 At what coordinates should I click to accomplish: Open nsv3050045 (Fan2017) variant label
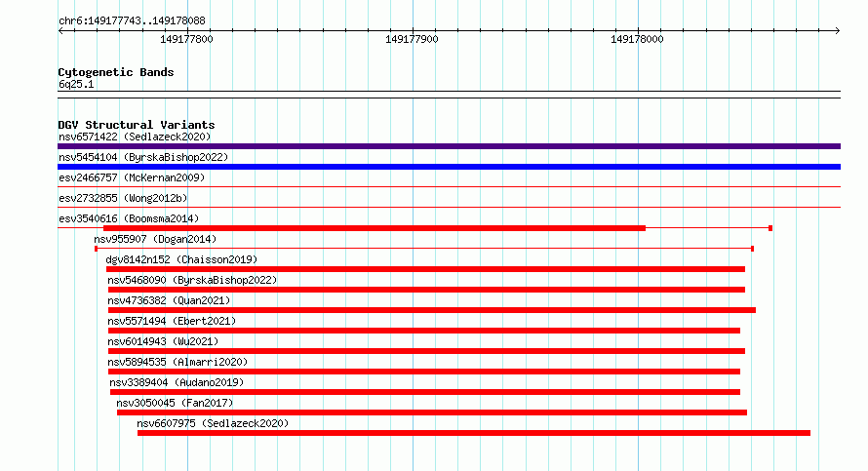point(175,403)
